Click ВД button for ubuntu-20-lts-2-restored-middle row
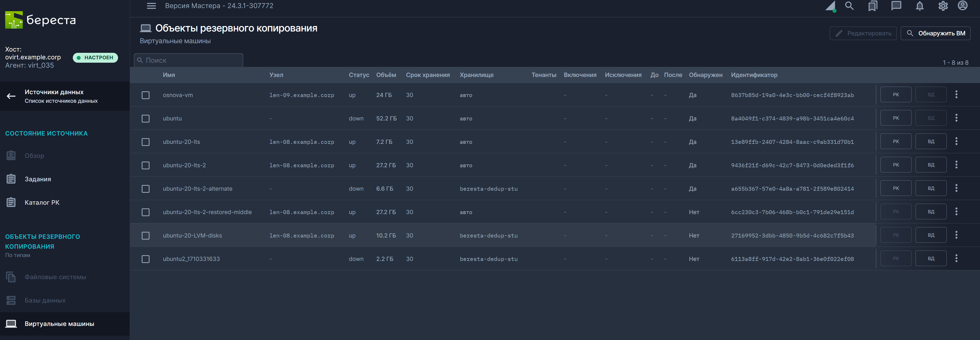980x340 pixels. 931,212
